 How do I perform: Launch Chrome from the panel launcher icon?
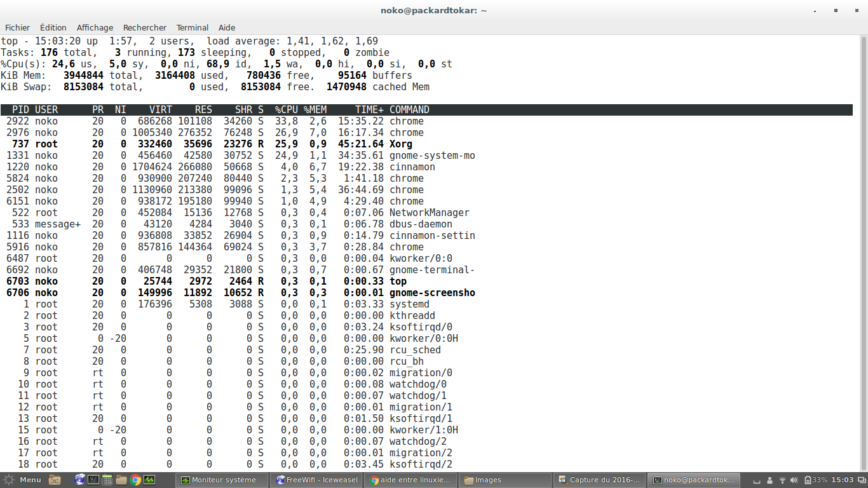click(x=135, y=480)
